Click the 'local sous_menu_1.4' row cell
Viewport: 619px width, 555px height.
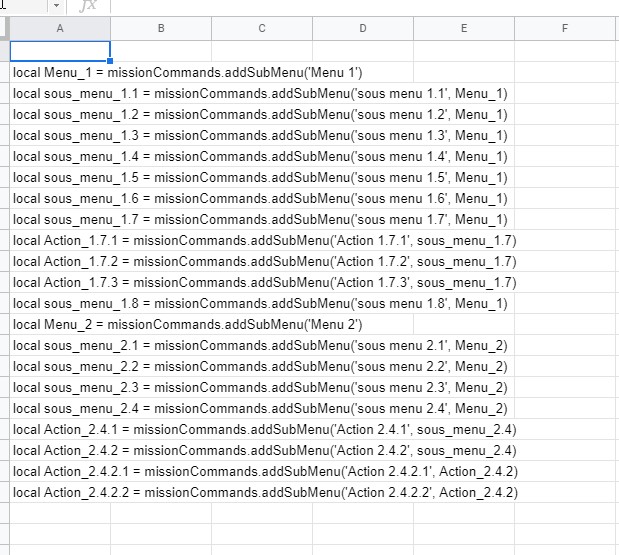(x=60, y=156)
